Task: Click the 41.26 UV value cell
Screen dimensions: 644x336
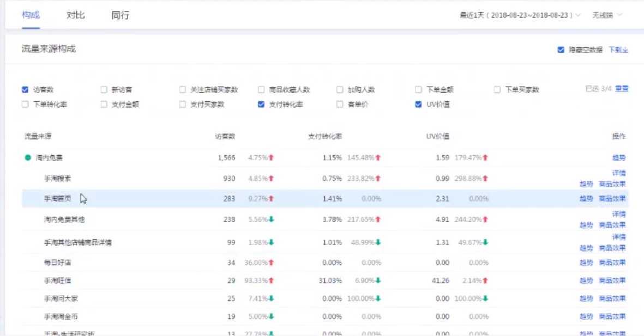Action: [441, 280]
